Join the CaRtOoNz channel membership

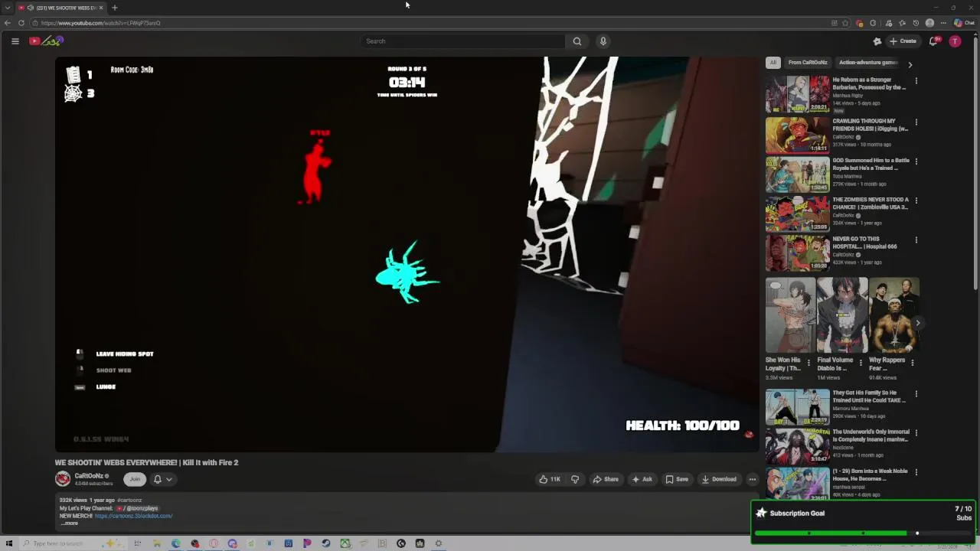tap(135, 479)
